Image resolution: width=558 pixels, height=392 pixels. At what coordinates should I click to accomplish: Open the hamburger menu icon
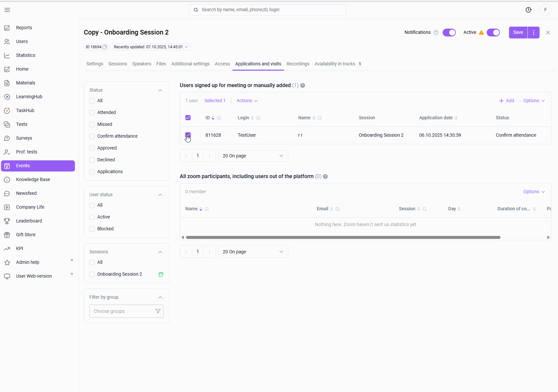coord(7,10)
